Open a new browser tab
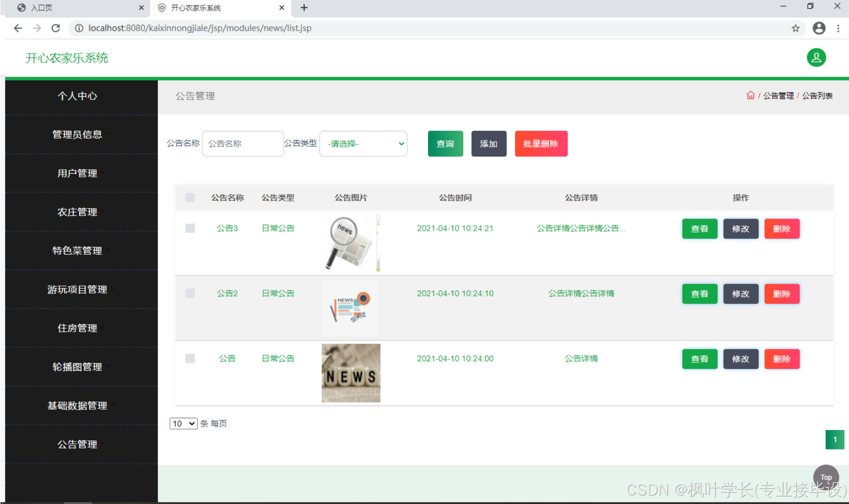Image resolution: width=849 pixels, height=504 pixels. pyautogui.click(x=304, y=8)
